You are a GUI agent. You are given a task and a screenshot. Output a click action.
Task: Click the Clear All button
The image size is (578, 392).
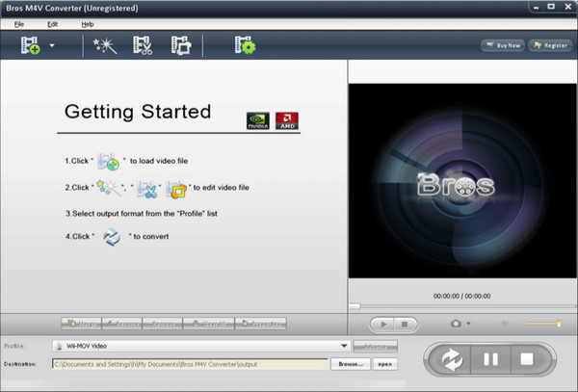(x=209, y=324)
